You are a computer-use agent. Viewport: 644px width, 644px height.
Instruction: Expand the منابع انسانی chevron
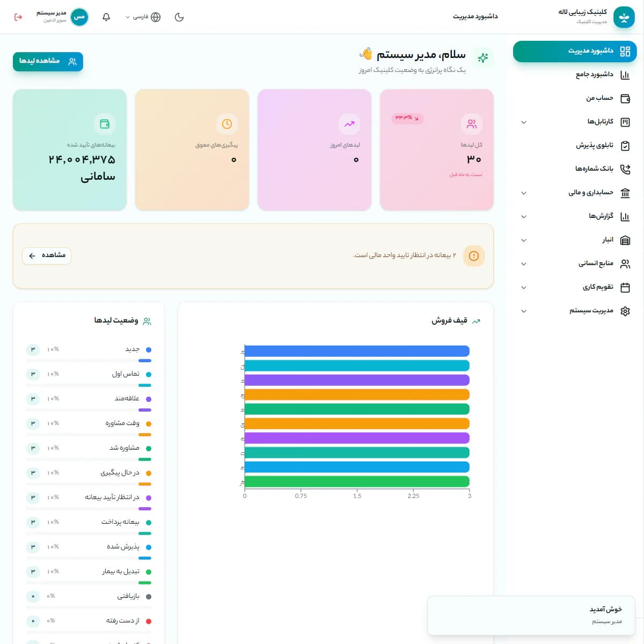click(524, 264)
